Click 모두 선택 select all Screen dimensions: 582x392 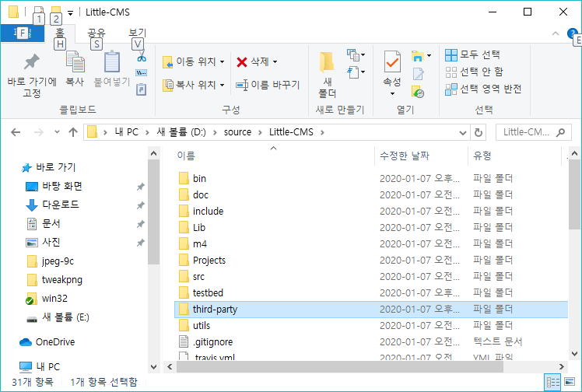point(472,55)
